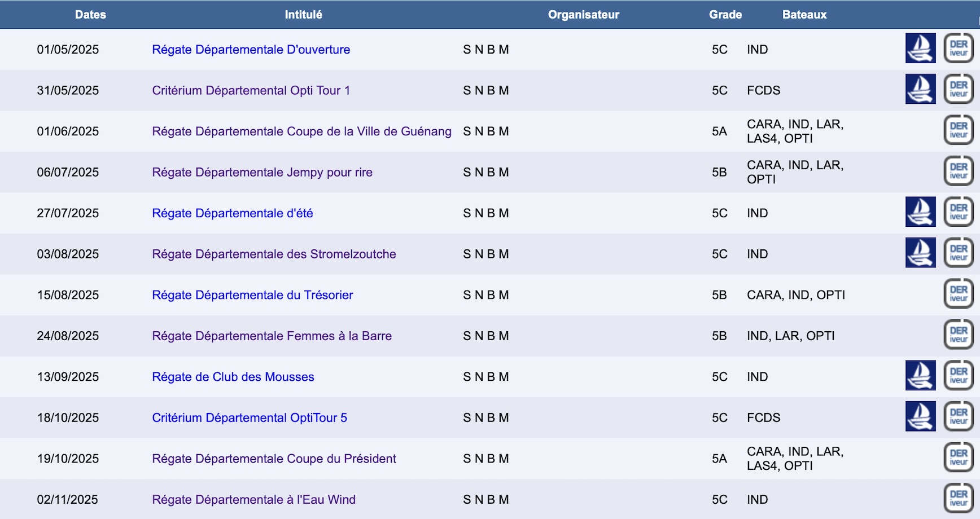The height and width of the screenshot is (519, 980).
Task: Click FCDS in Opti Tour 1 row
Action: pos(764,90)
